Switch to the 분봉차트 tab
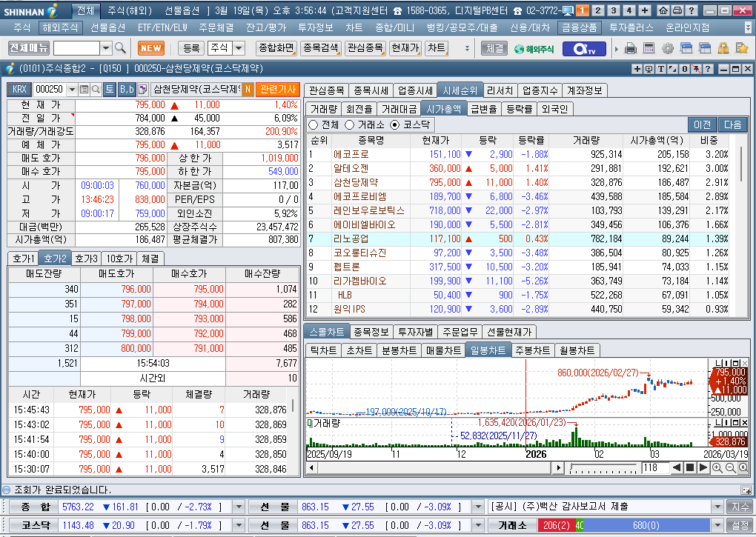The width and height of the screenshot is (756, 537). (399, 350)
